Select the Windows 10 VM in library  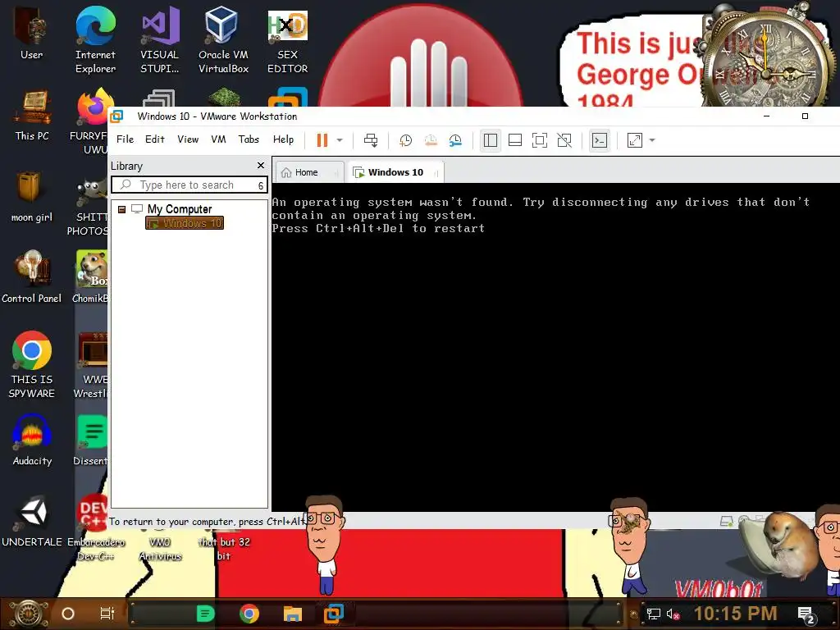pos(185,223)
